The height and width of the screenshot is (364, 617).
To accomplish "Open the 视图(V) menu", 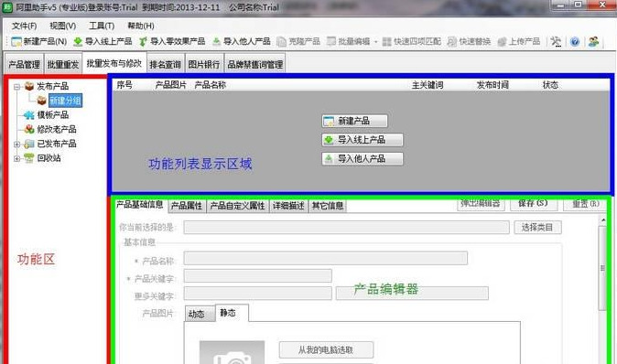I will click(x=63, y=26).
